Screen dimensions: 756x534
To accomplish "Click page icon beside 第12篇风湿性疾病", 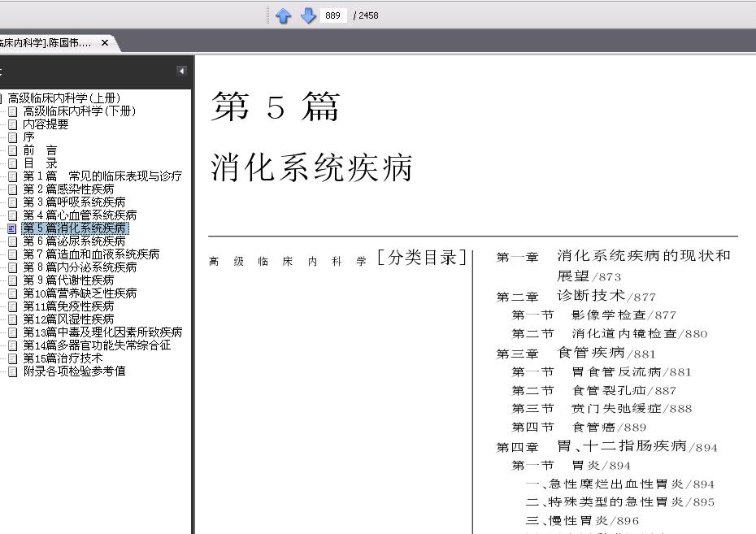I will (x=13, y=320).
